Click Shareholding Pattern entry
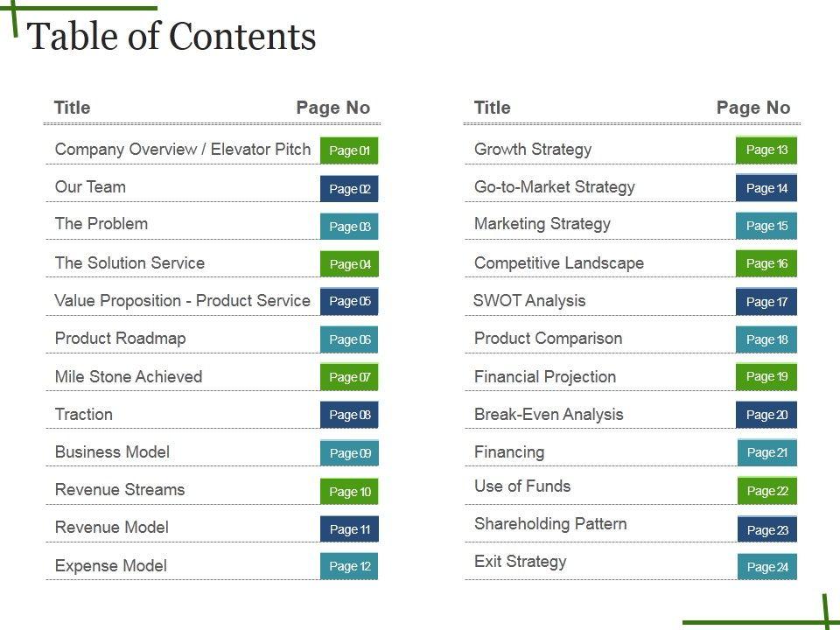840x630 pixels. point(550,524)
